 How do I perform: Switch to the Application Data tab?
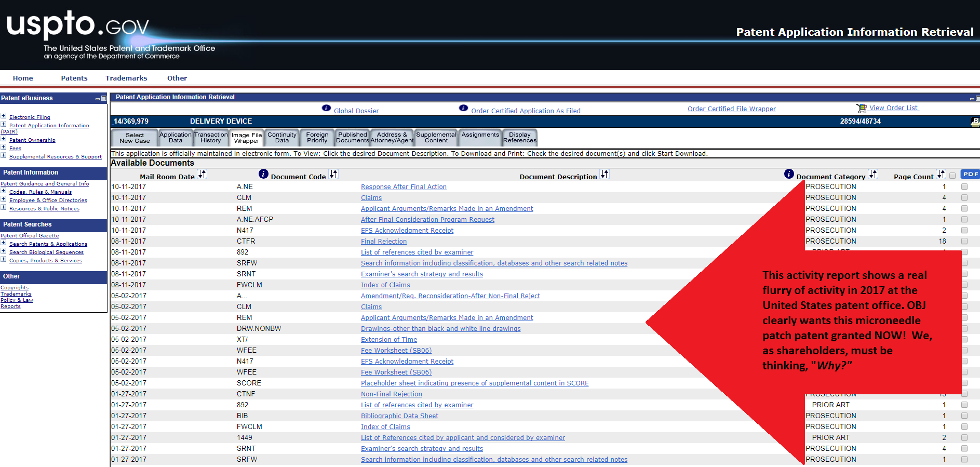pos(176,138)
